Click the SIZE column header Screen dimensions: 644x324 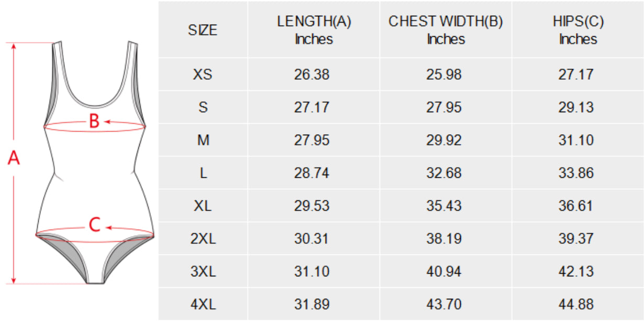203,30
